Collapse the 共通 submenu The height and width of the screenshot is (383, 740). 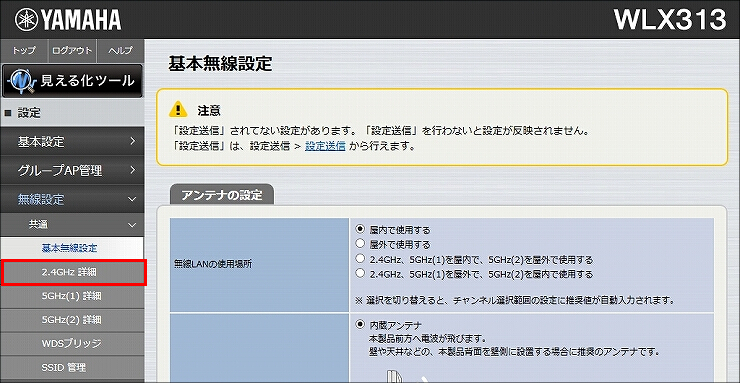click(x=72, y=225)
